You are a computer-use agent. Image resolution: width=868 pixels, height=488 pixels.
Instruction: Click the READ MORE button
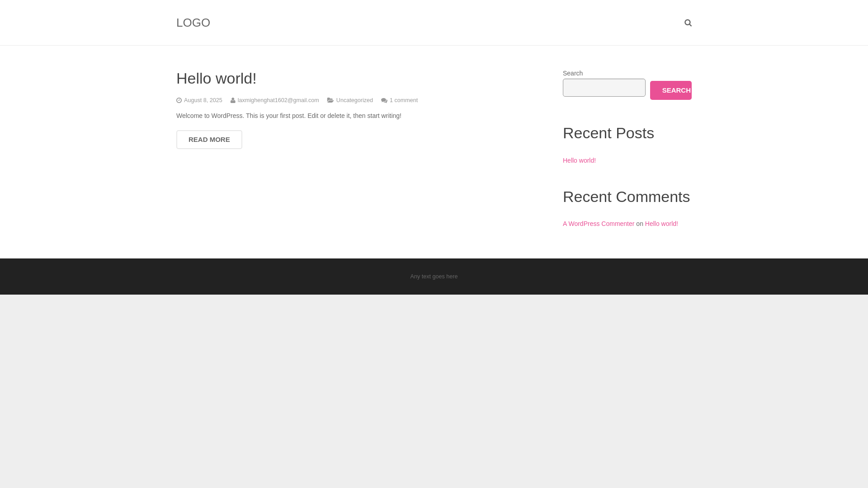click(209, 140)
